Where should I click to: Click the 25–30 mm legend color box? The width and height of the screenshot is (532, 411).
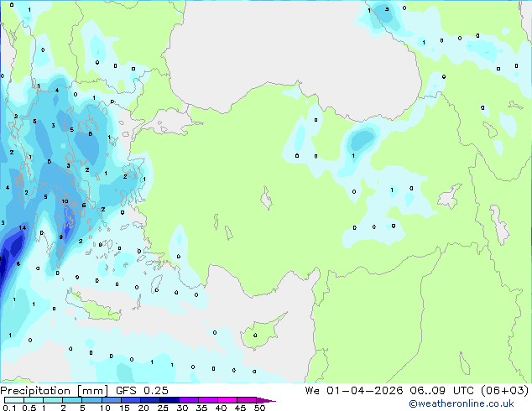169,400
